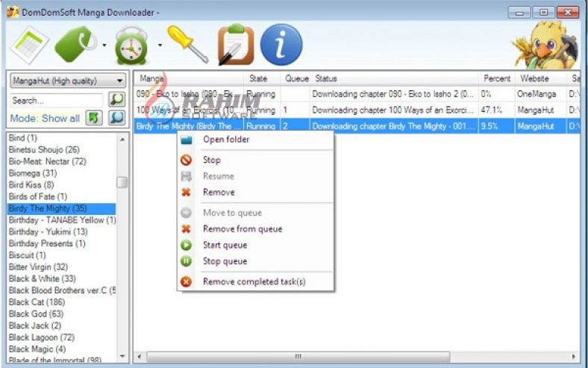Choose Remove in the context menu

click(256, 193)
